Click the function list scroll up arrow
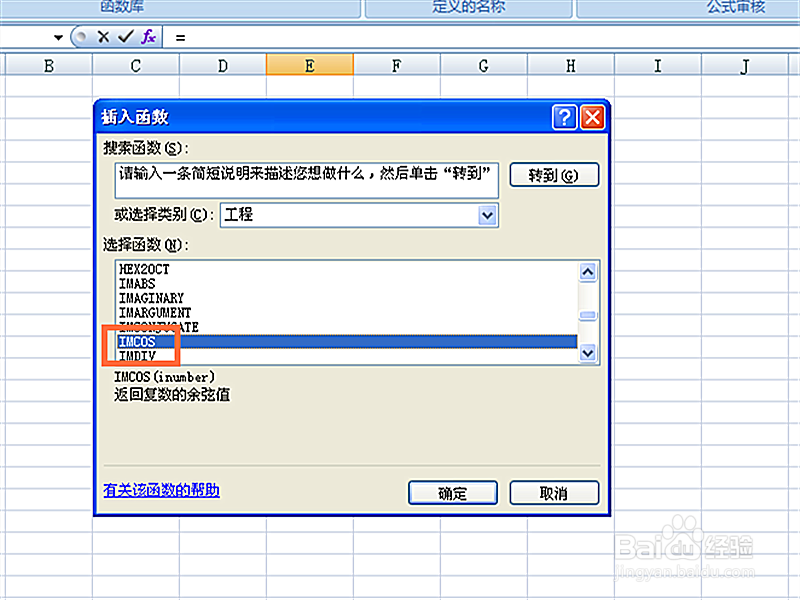The image size is (800, 600). pyautogui.click(x=588, y=272)
